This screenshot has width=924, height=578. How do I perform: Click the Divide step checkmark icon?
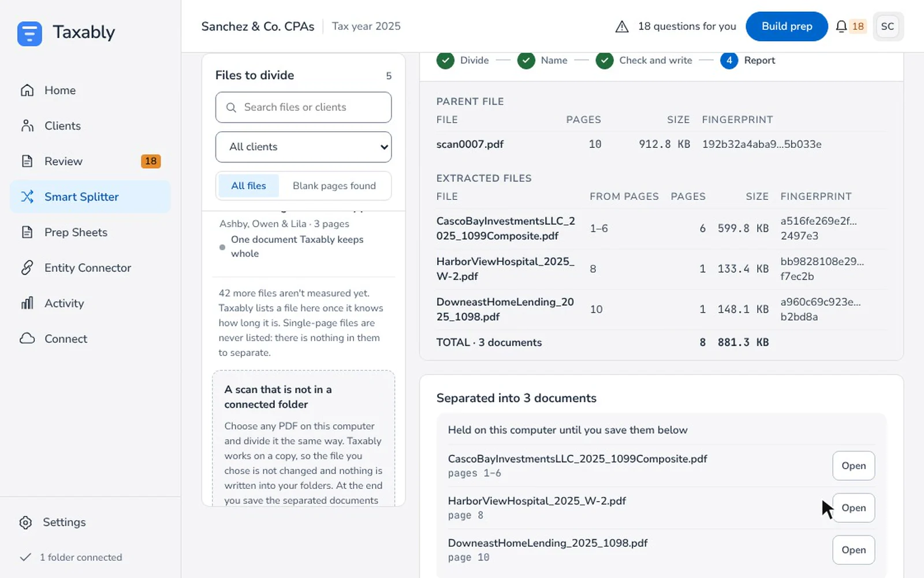coord(445,60)
